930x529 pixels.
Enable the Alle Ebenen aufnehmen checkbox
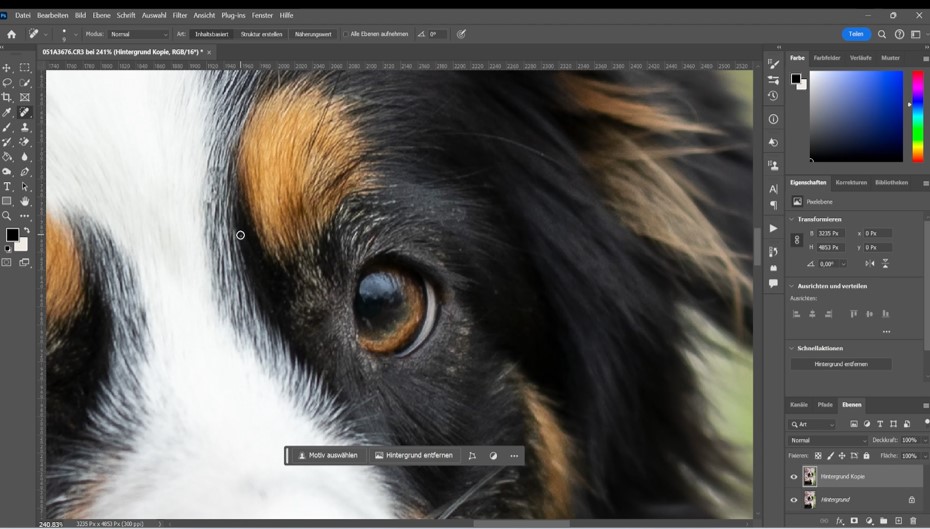(x=346, y=34)
